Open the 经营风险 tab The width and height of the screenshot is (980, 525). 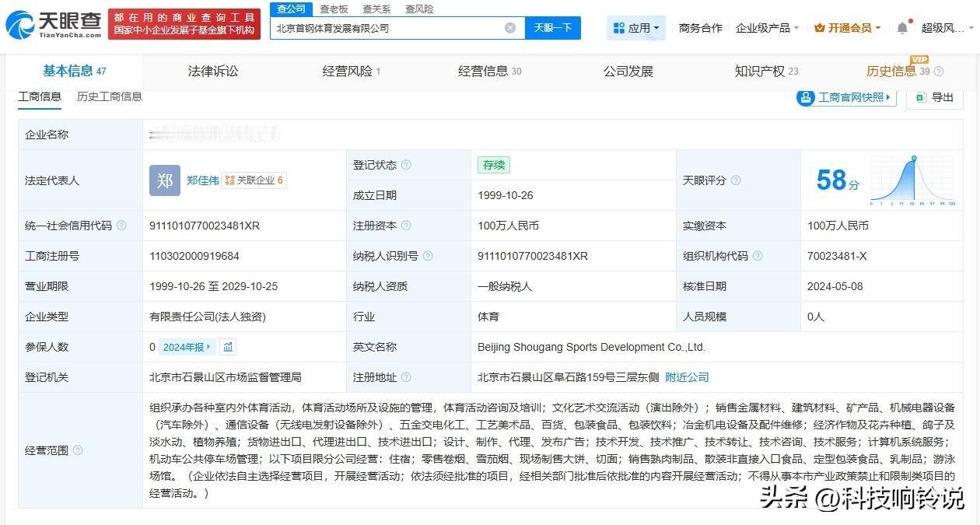(x=352, y=72)
